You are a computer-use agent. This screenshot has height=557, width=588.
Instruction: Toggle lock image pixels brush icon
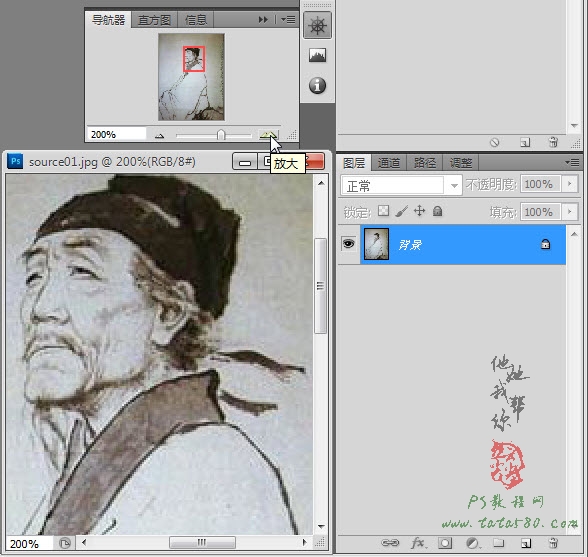pyautogui.click(x=401, y=211)
